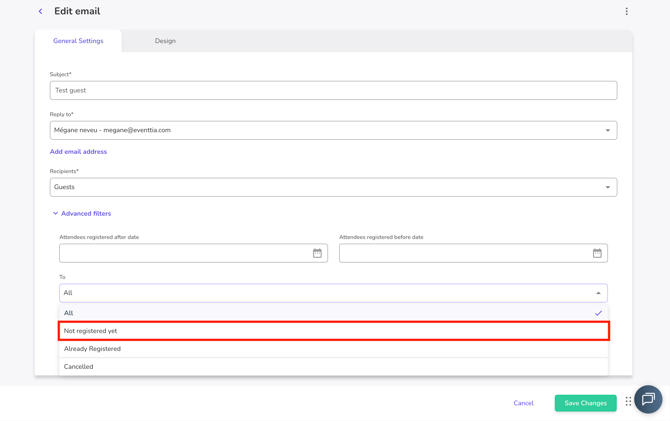
Task: Click into the Subject text field
Action: pos(333,90)
